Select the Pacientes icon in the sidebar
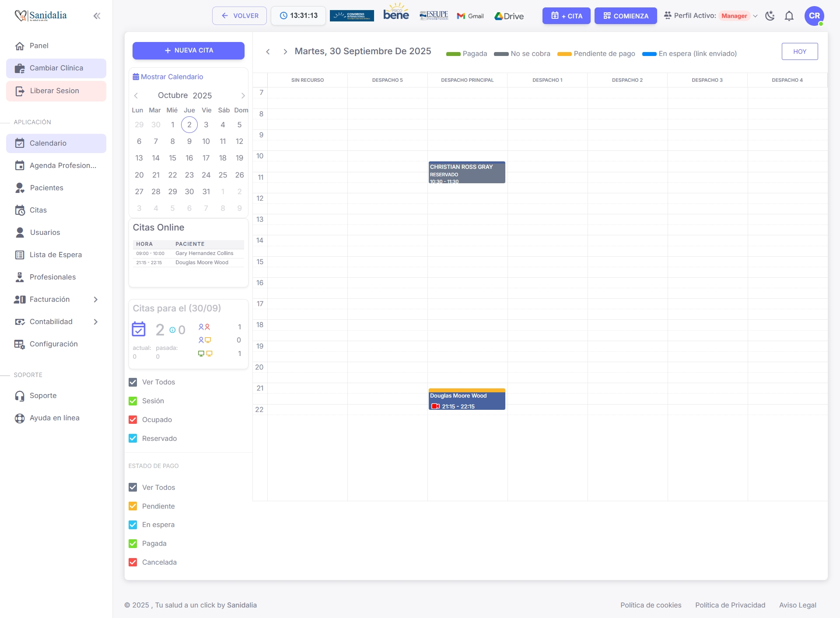Screen dimensions: 840x618 tap(20, 188)
